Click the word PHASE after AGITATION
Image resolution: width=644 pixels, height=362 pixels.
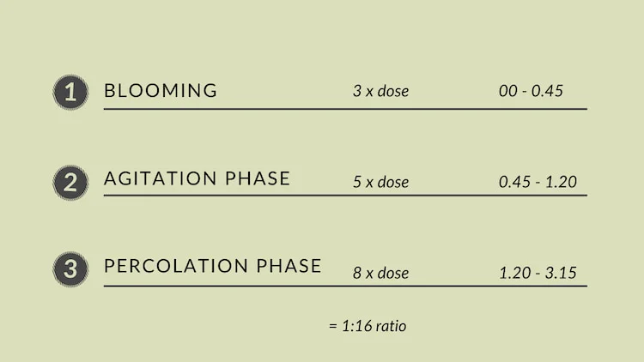point(257,178)
